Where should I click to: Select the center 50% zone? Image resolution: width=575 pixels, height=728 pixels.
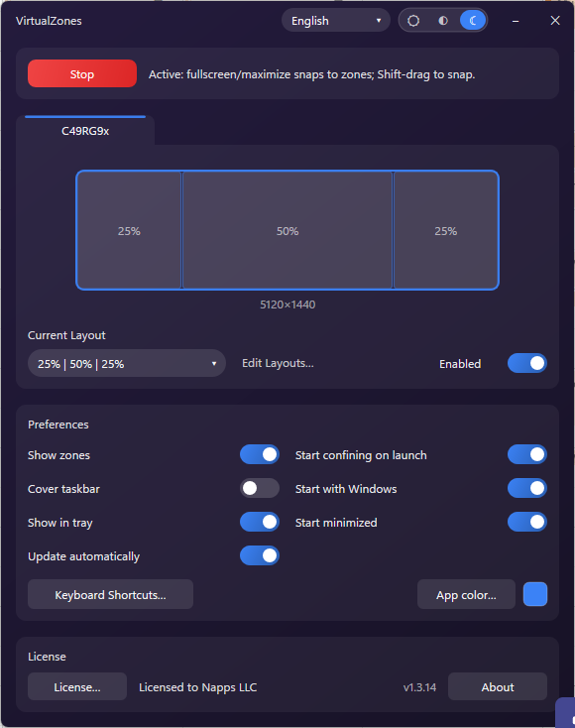click(287, 230)
